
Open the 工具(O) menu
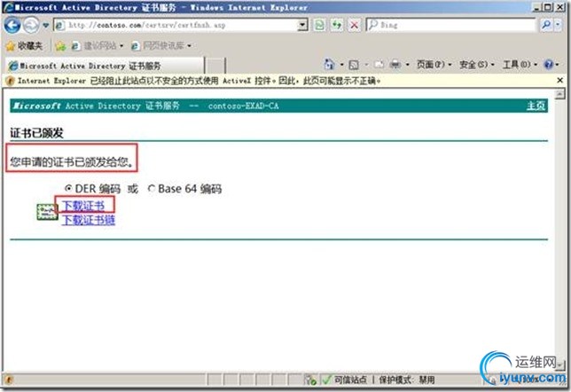[x=520, y=65]
